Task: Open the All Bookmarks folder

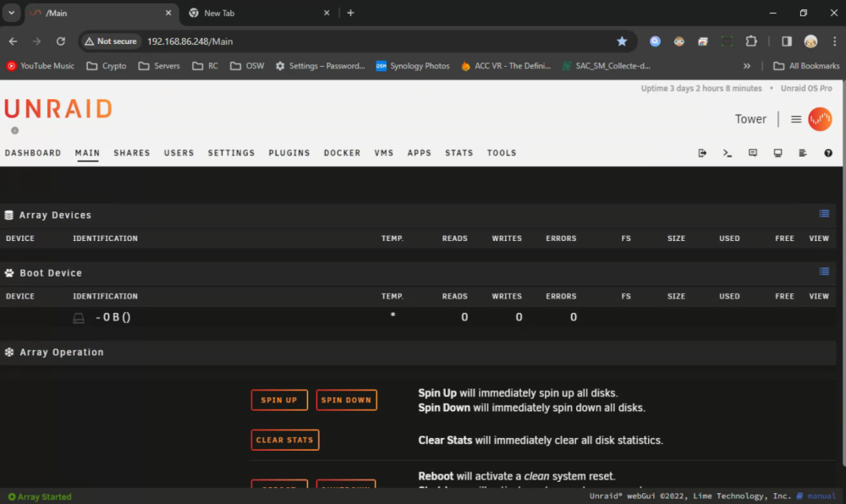Action: (x=806, y=66)
